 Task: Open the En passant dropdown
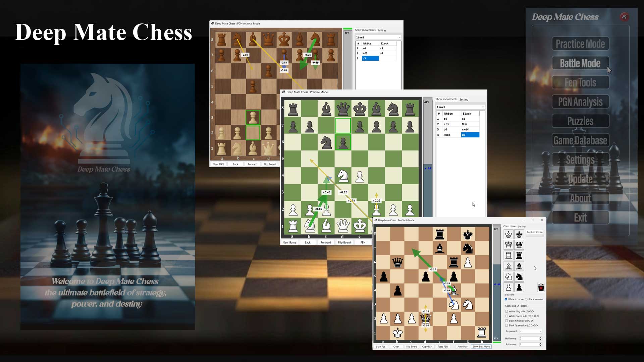(x=531, y=331)
